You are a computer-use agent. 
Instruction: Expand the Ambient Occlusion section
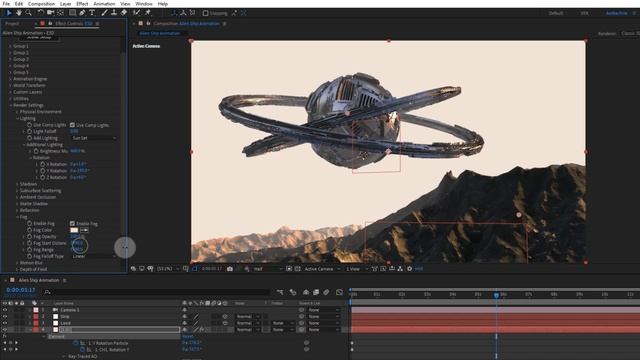pos(17,197)
